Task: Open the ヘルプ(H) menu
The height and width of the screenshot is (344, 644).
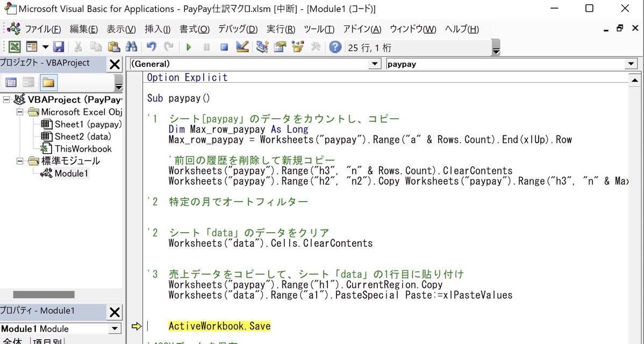Action: [x=462, y=29]
